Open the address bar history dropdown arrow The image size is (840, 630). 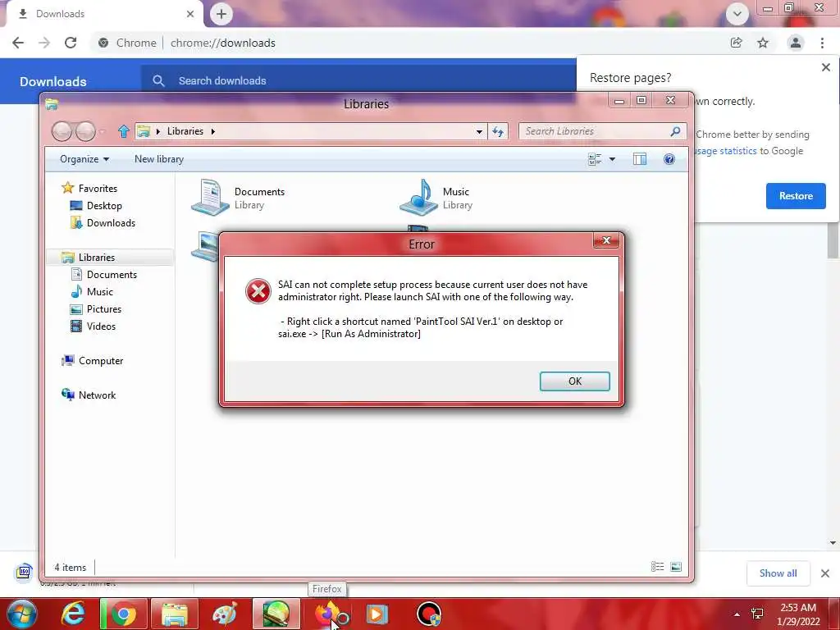(x=479, y=131)
